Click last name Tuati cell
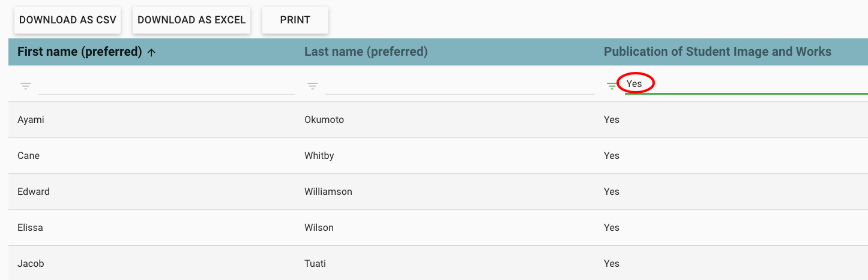The image size is (868, 280). click(315, 264)
